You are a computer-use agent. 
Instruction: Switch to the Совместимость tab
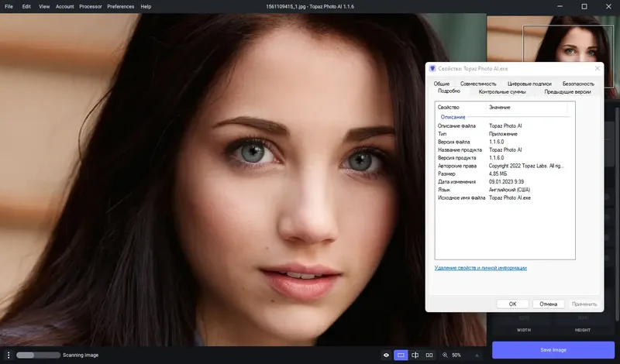(478, 84)
